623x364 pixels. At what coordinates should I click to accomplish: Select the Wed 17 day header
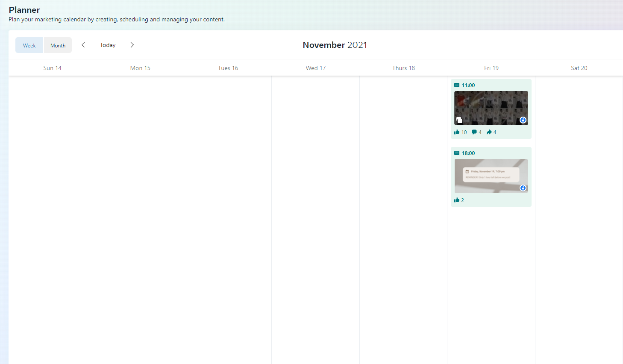pos(316,68)
